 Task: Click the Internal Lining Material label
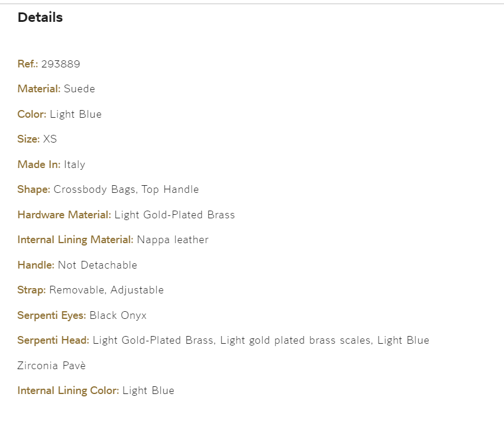pyautogui.click(x=75, y=240)
